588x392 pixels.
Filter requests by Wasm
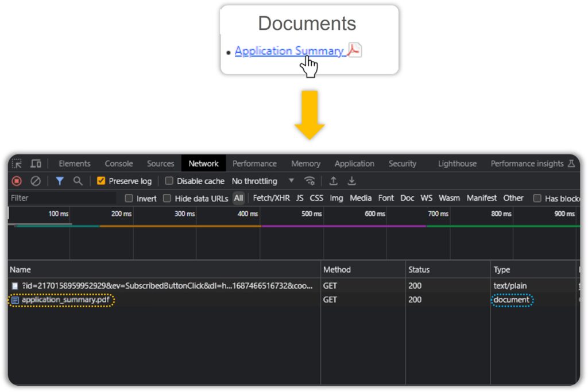point(449,198)
